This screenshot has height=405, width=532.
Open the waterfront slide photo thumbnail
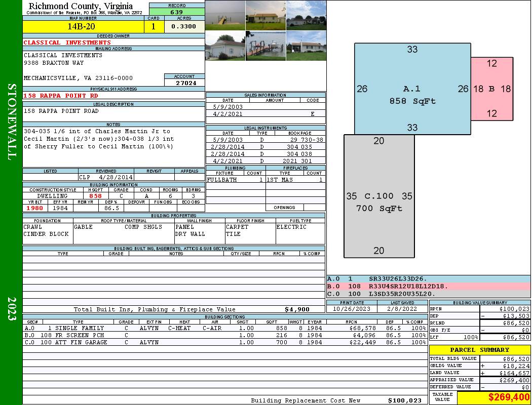[x=225, y=15]
